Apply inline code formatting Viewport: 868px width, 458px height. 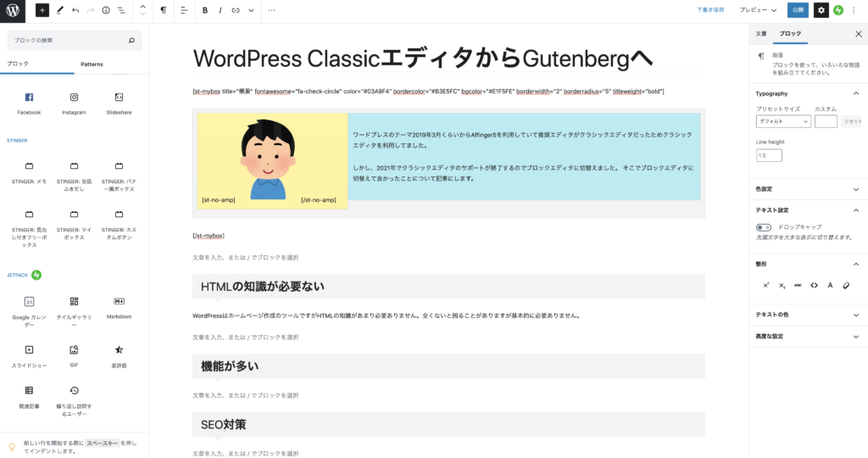[814, 285]
